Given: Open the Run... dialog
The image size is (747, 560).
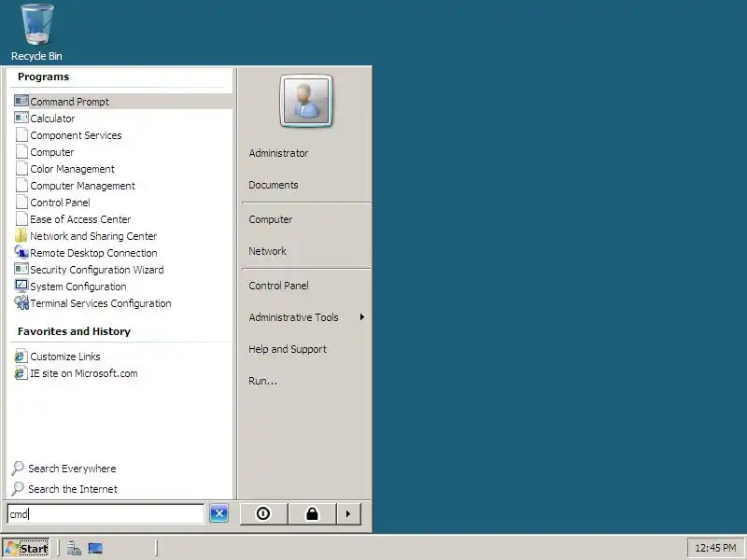Looking at the screenshot, I should [262, 381].
